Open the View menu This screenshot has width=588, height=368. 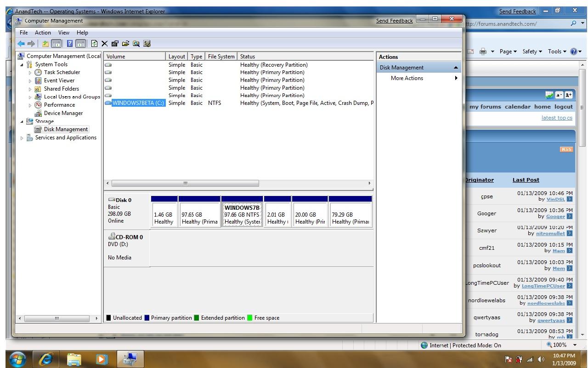tap(64, 33)
